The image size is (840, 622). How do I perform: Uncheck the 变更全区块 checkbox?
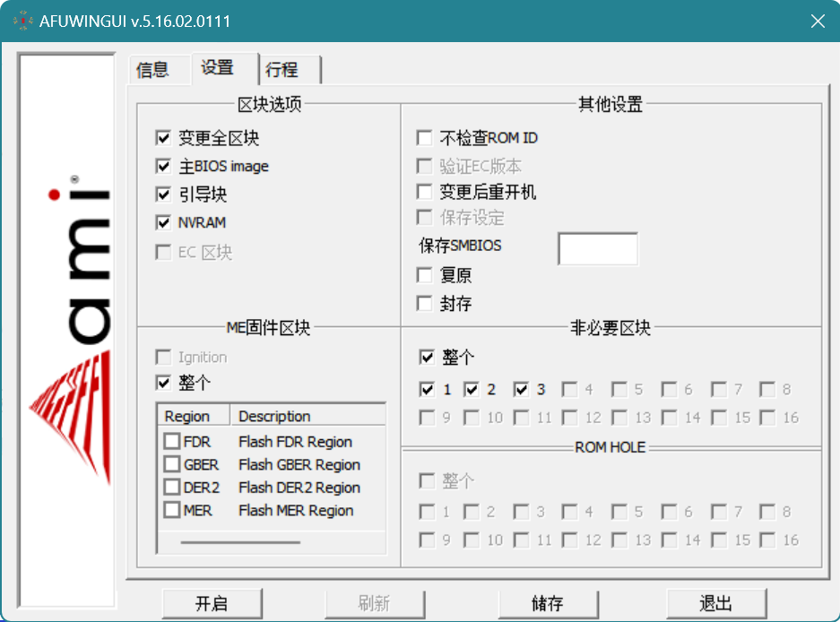163,138
